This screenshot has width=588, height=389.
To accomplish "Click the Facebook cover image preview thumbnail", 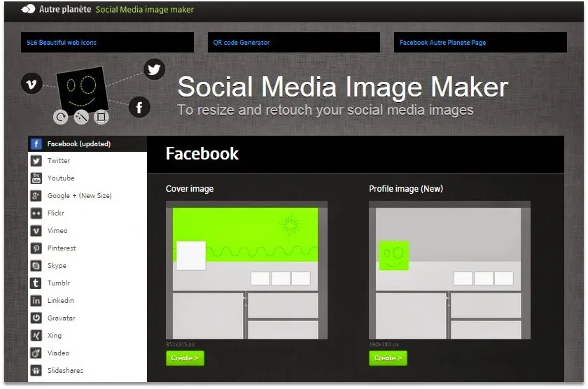I will point(246,270).
